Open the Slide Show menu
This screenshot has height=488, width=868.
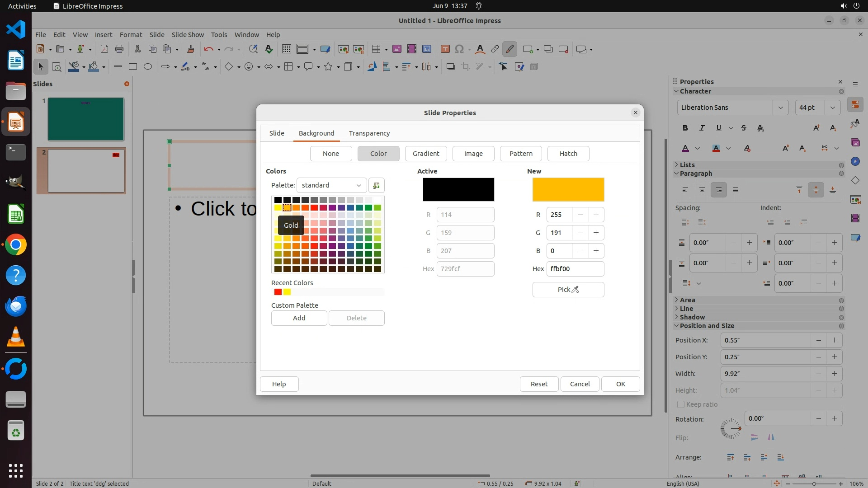(188, 34)
